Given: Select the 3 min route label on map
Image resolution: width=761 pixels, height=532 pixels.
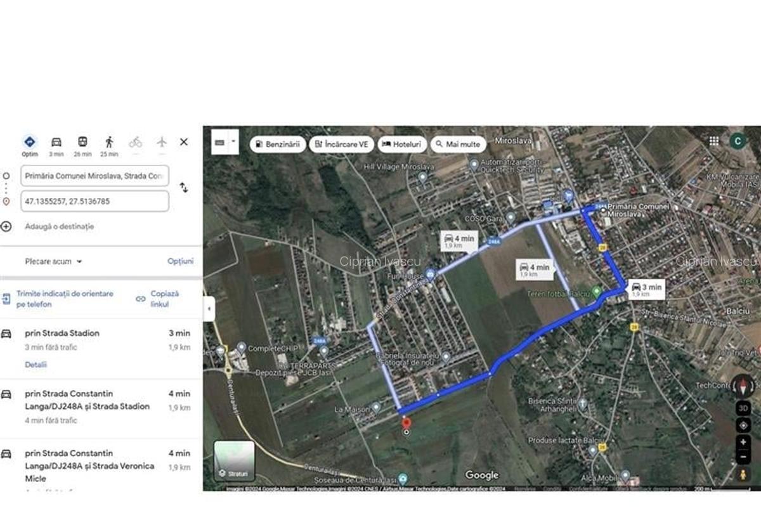Looking at the screenshot, I should tap(647, 289).
